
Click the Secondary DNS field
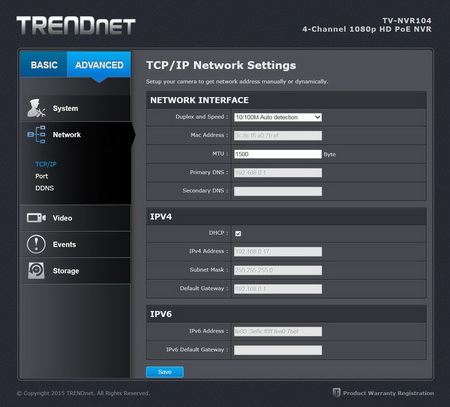pos(278,191)
